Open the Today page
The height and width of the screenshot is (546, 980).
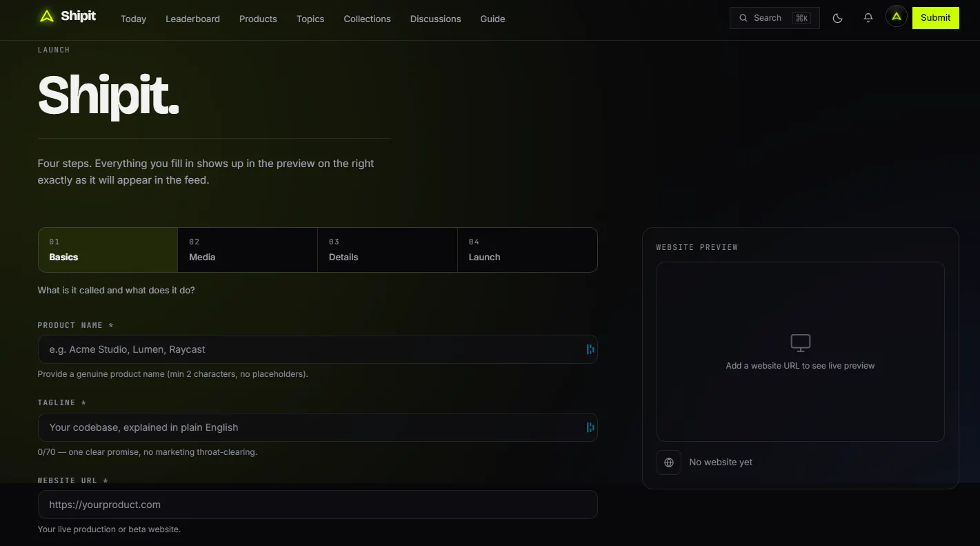[133, 19]
